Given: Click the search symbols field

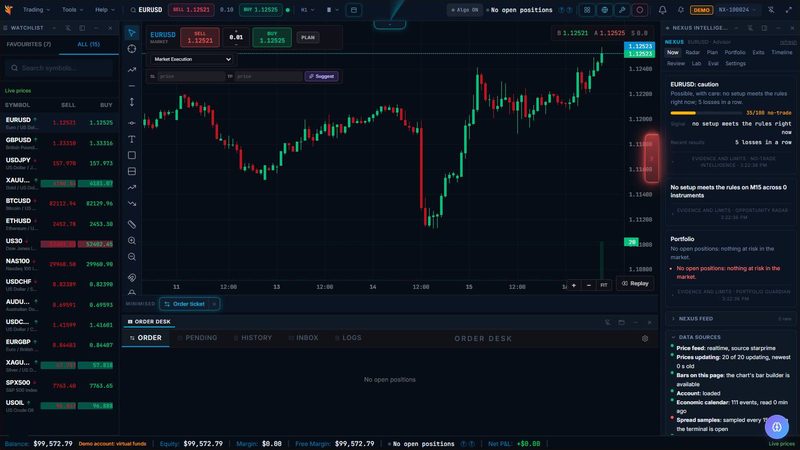Looking at the screenshot, I should tap(59, 68).
